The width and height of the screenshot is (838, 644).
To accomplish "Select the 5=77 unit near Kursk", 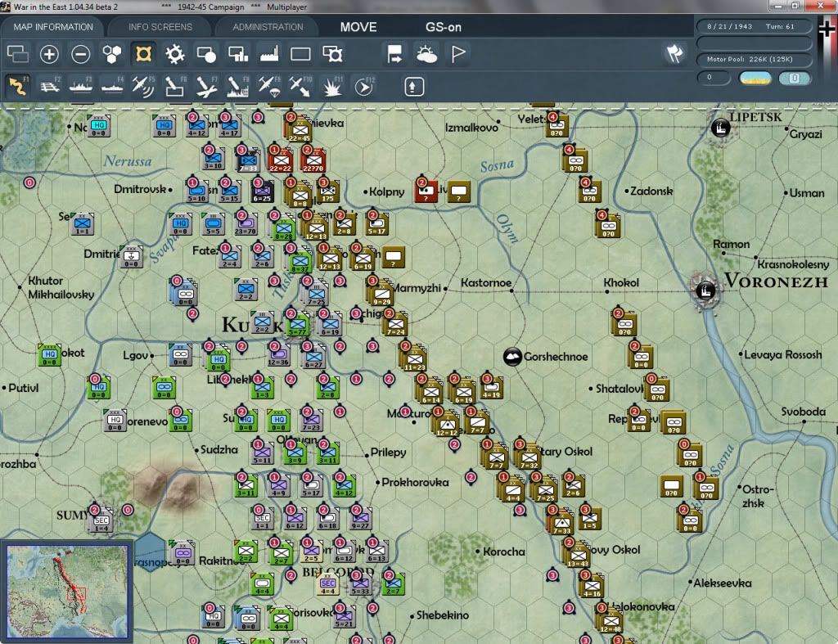I will point(298,324).
